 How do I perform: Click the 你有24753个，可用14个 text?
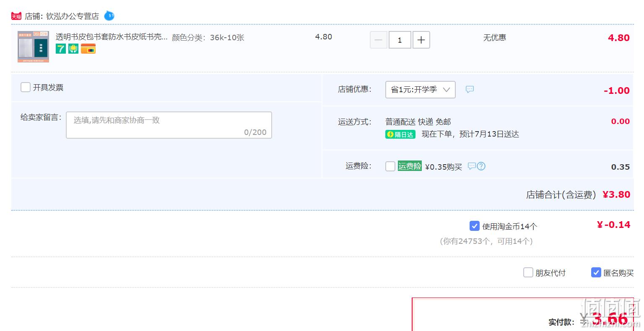[x=486, y=241]
